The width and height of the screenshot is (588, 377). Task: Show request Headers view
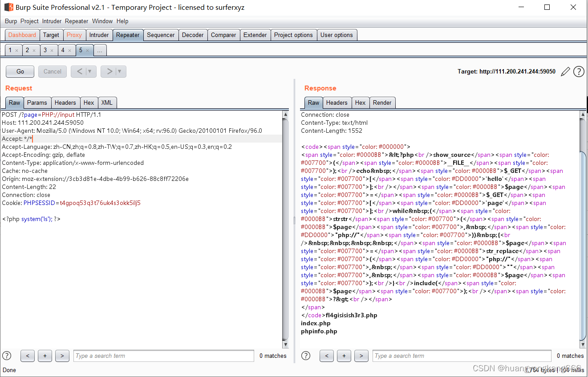pyautogui.click(x=65, y=102)
